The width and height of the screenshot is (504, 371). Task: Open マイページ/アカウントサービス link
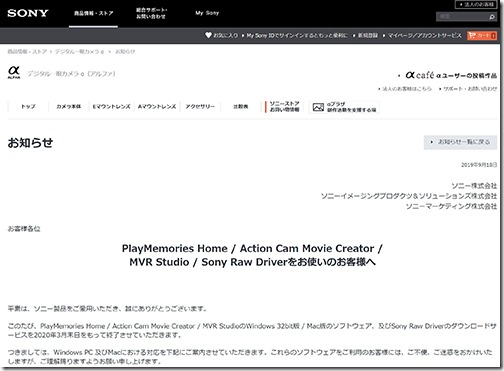pos(424,35)
